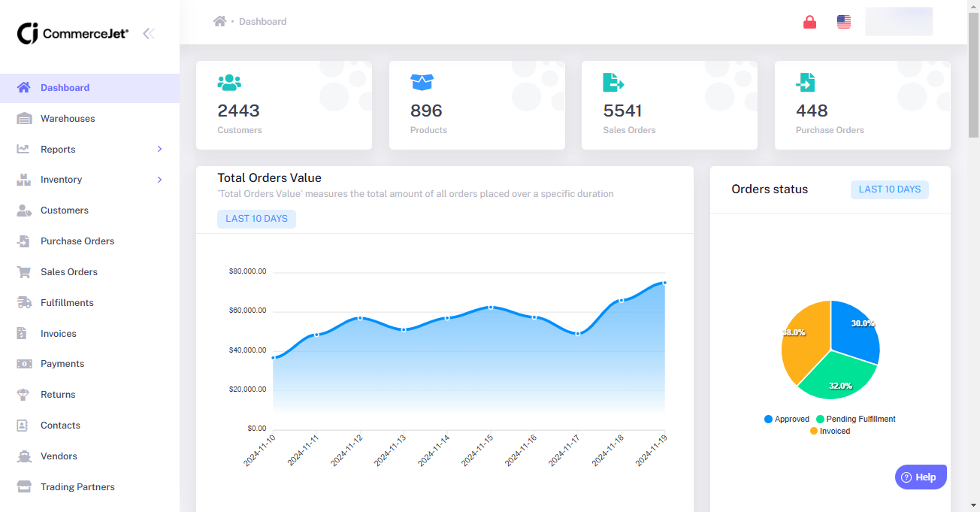Click the 2024-11-19 data point on chart
Screen dimensions: 980x512
click(x=664, y=283)
